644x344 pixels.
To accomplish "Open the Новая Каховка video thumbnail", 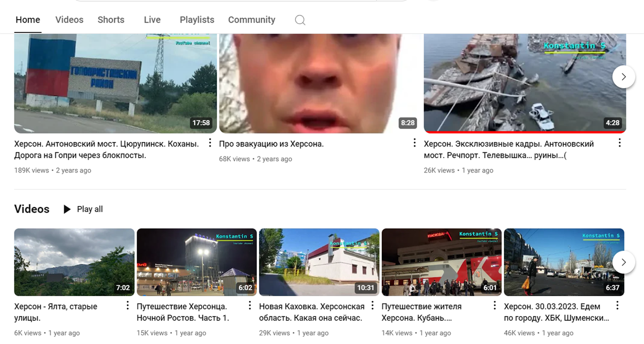I will pyautogui.click(x=318, y=262).
